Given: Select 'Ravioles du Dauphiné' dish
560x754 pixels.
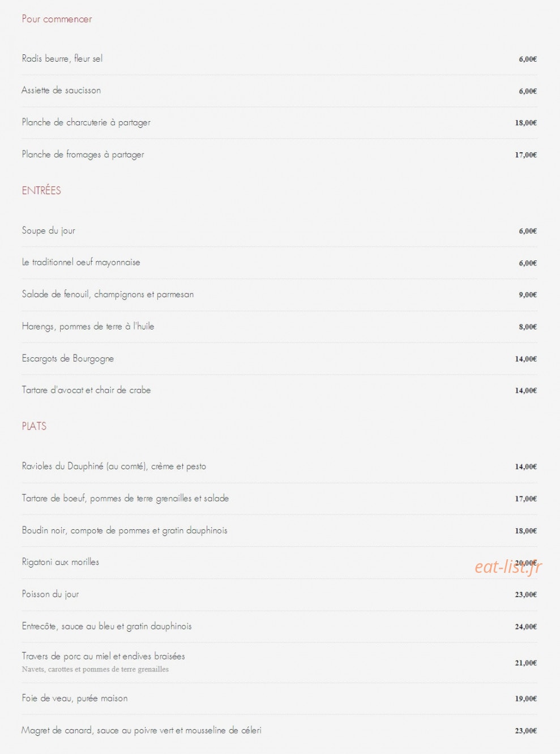Looking at the screenshot, I should (114, 466).
